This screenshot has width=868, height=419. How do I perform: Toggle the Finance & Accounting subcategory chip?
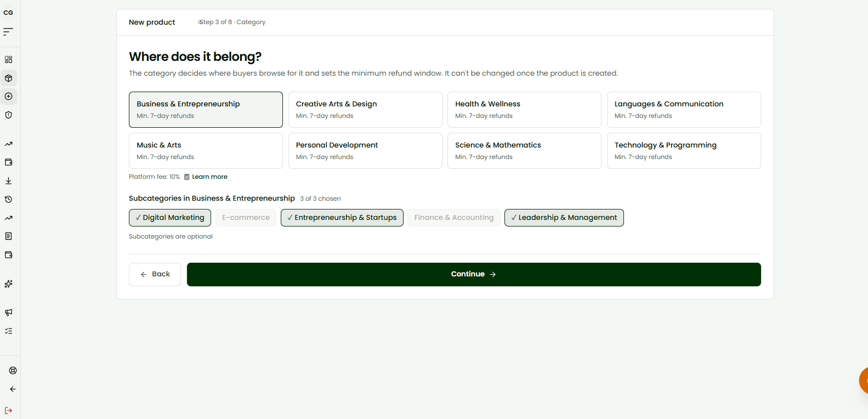click(x=454, y=218)
